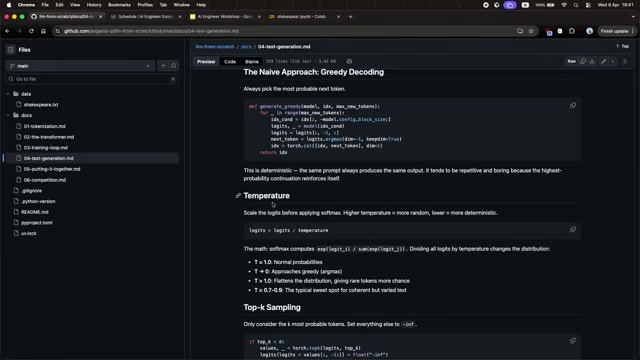Image resolution: width=640 pixels, height=360 pixels.
Task: Copy generate_greedy code block
Action: click(573, 105)
